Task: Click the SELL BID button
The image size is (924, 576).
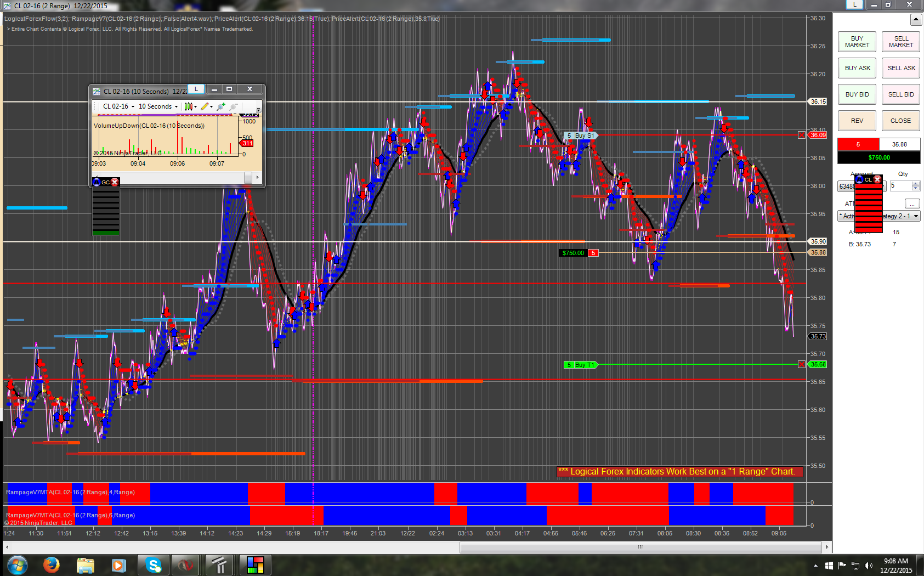Action: (x=901, y=94)
